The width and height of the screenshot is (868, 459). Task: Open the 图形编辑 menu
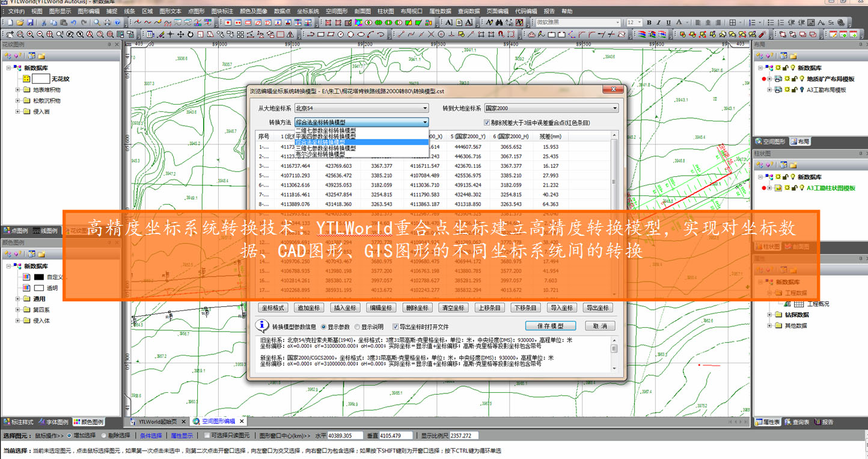coord(89,11)
